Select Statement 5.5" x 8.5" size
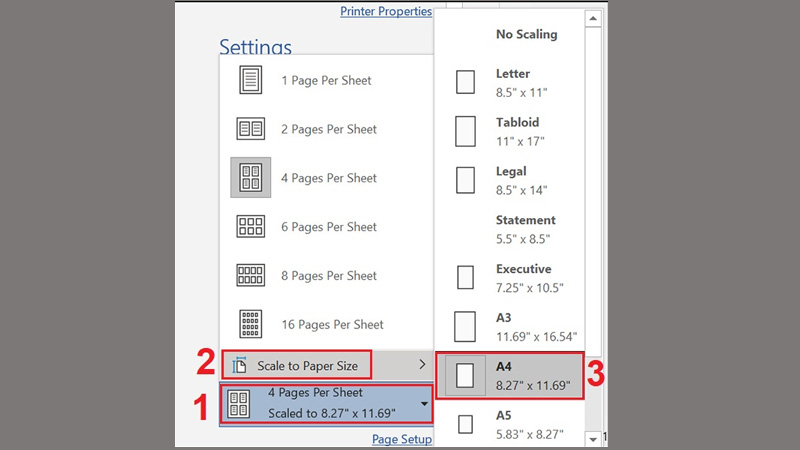The width and height of the screenshot is (800, 450). pos(509,229)
